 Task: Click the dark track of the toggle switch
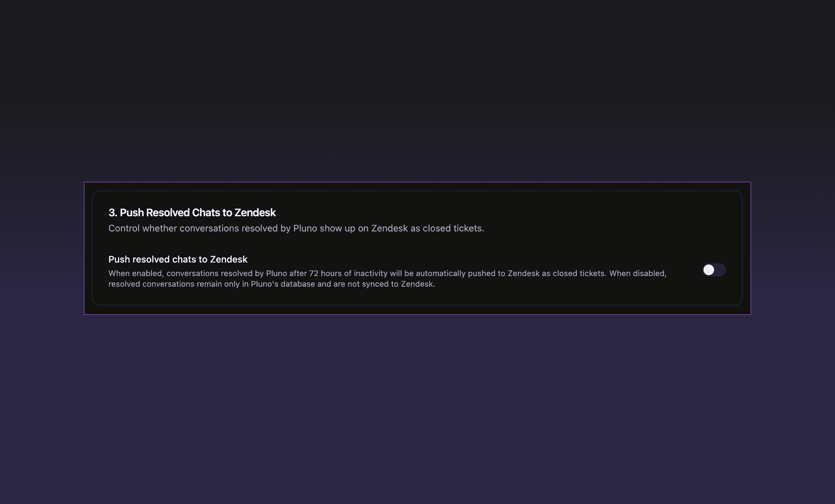click(720, 270)
